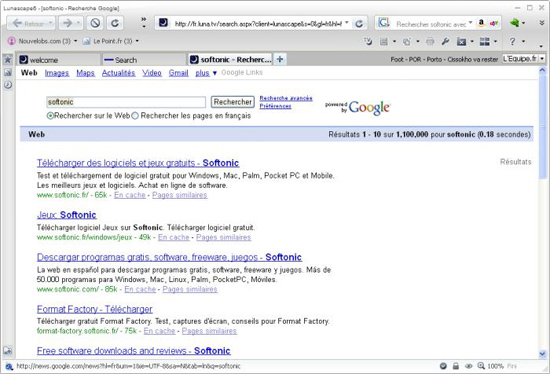Click the status bar search page icon
This screenshot has height=374, width=550.
click(9, 367)
